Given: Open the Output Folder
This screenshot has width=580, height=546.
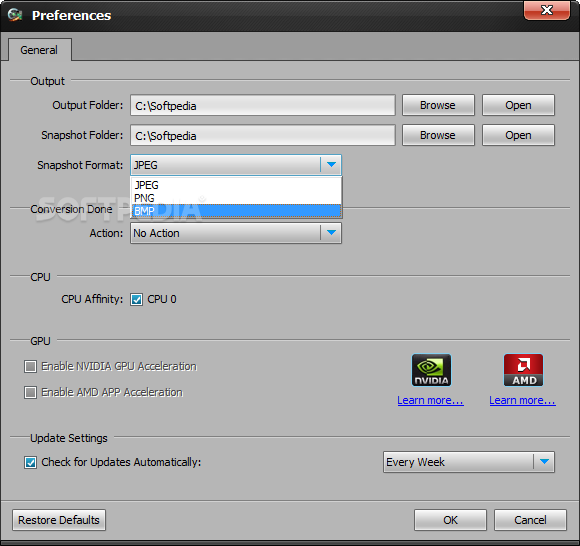Looking at the screenshot, I should click(x=518, y=105).
